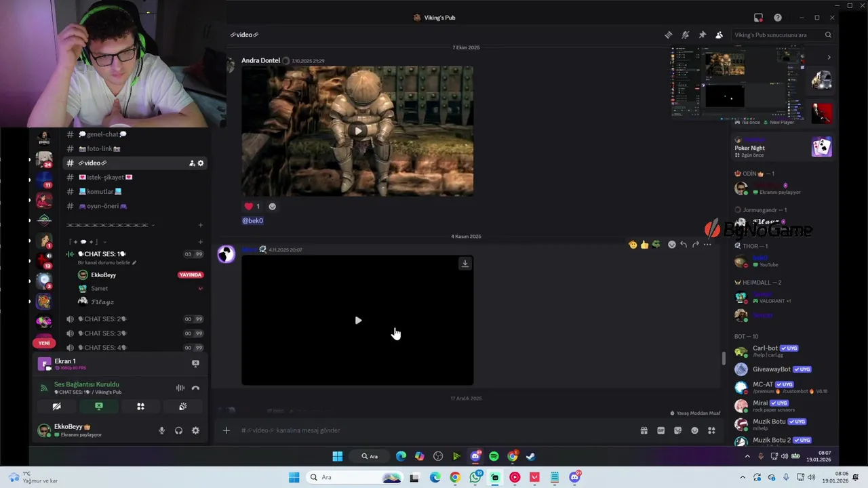Viewport: 868px width, 488px height.
Task: Open the Discord inbox icon in title bar
Action: pyautogui.click(x=758, y=18)
